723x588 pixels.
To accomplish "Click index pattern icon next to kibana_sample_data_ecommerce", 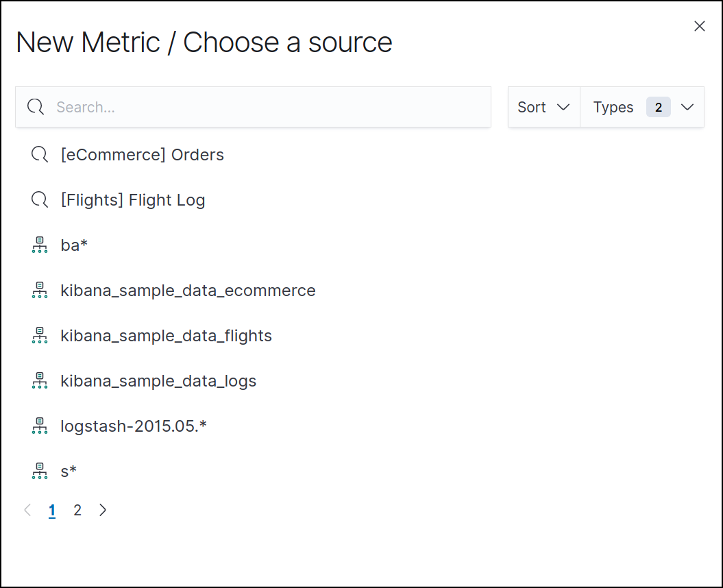I will [x=40, y=291].
